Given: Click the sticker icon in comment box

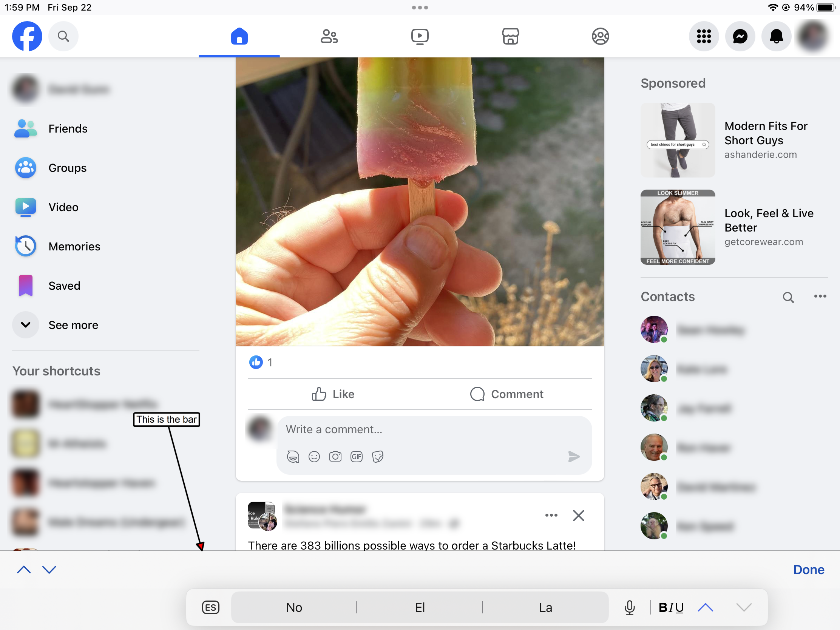Looking at the screenshot, I should point(377,457).
